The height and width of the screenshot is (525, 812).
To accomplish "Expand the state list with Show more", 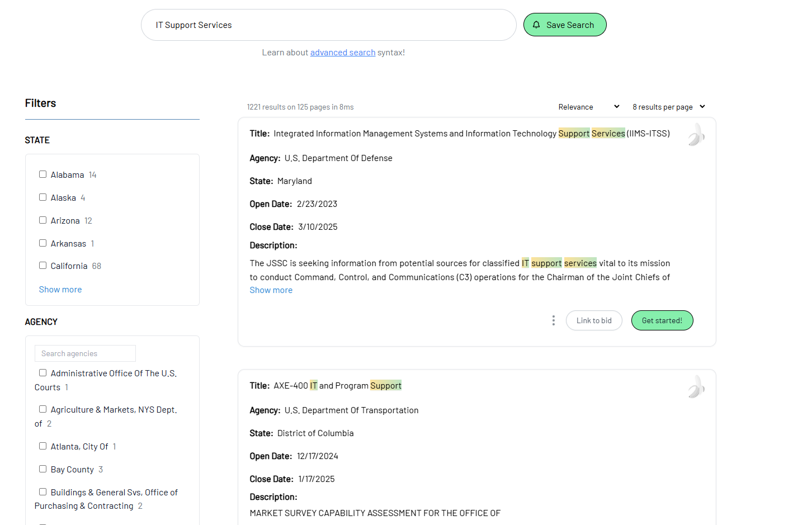I will click(60, 290).
